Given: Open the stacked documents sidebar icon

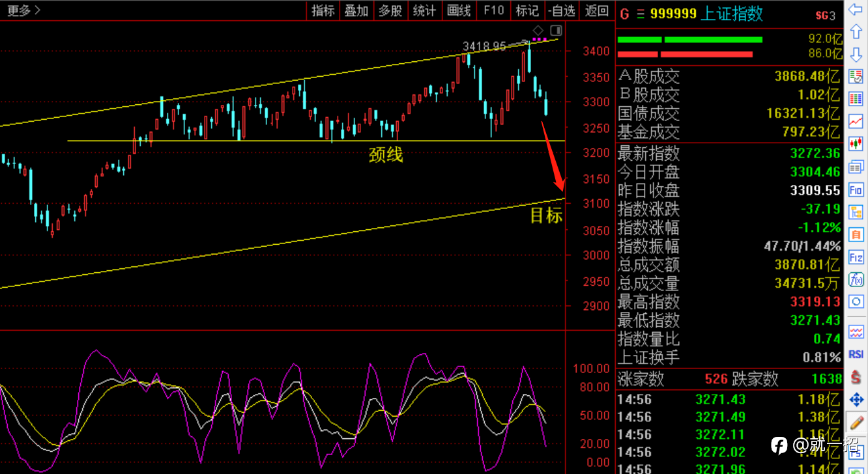Looking at the screenshot, I should point(856,167).
